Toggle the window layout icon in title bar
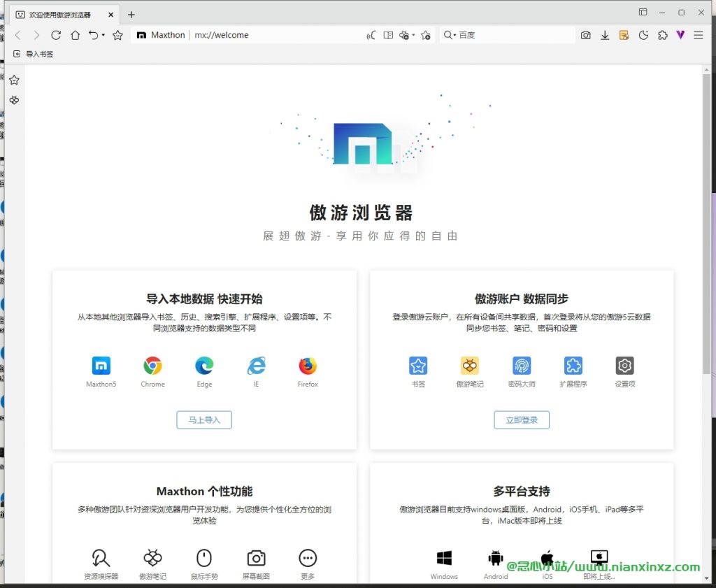 coord(643,13)
